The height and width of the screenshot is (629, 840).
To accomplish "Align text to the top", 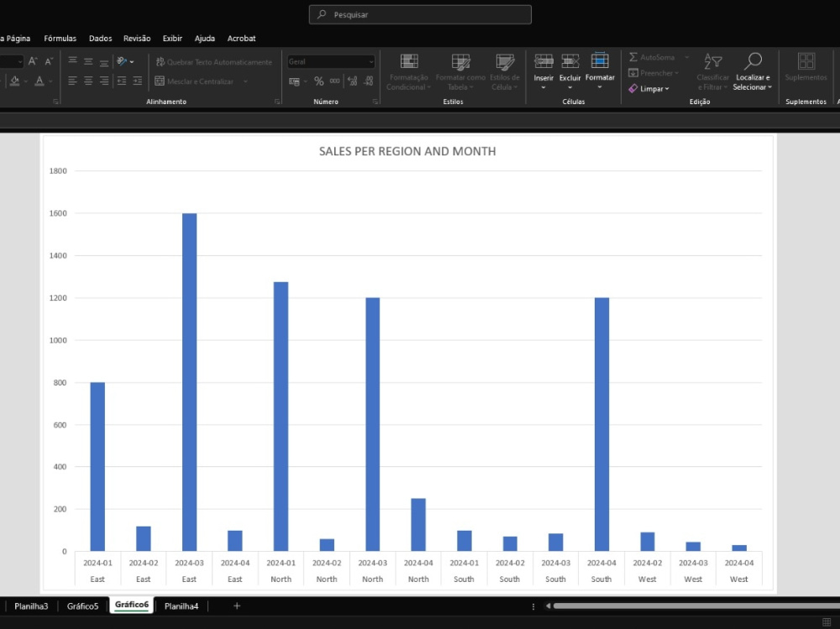I will (72, 61).
